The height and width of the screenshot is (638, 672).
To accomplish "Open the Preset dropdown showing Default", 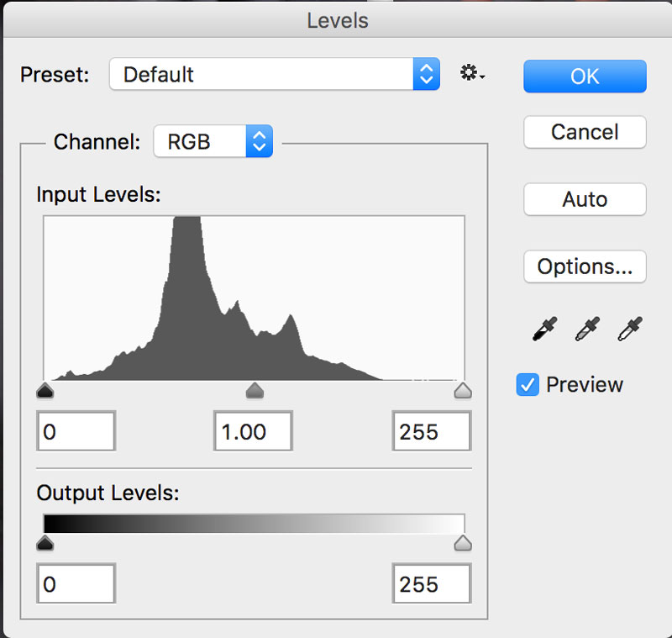I will click(275, 74).
